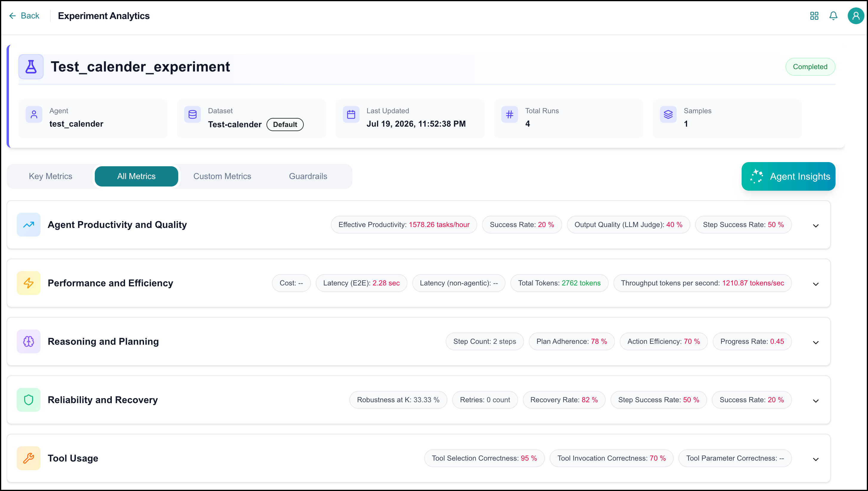Click the experiment flask icon

31,67
